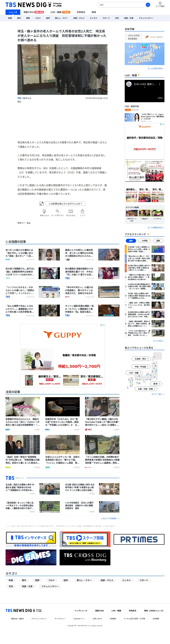Click TBS NEWS DIG logo in footer
This screenshot has height=644, width=170.
24,611
